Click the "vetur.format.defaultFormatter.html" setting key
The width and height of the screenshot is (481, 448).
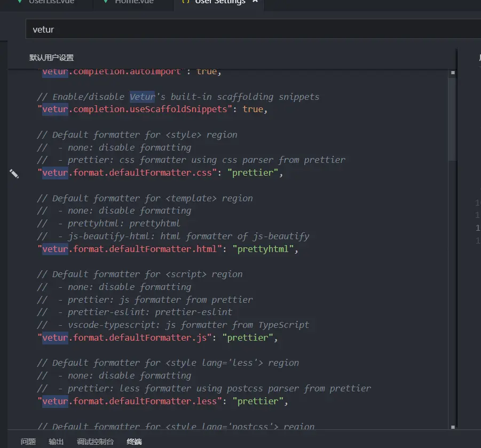(130, 249)
